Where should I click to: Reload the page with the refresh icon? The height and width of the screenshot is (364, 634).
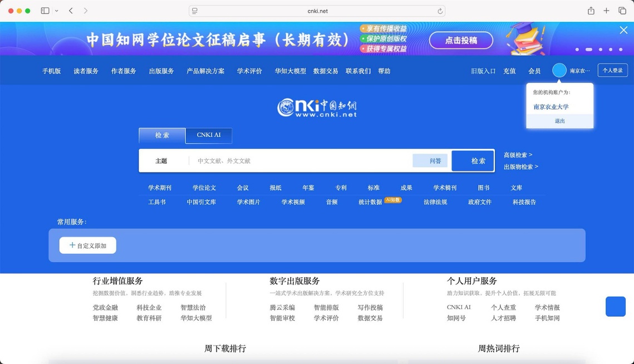440,11
